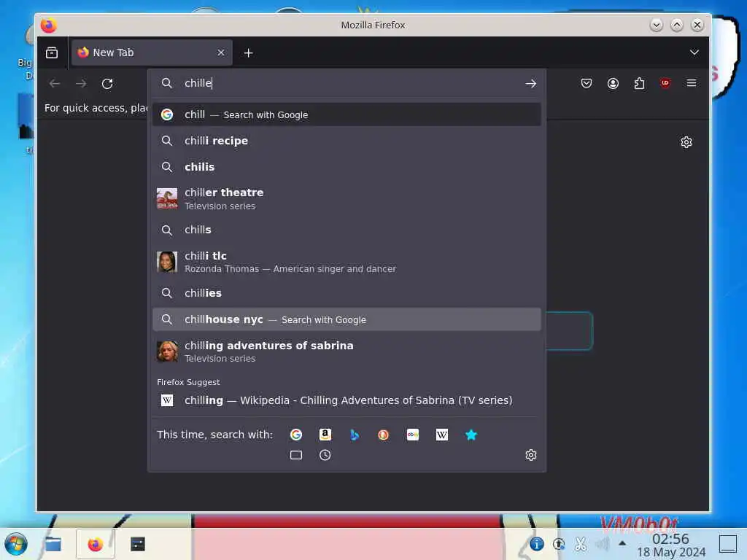This screenshot has height=560, width=747.
Task: Search this time with Google icon
Action: click(296, 435)
